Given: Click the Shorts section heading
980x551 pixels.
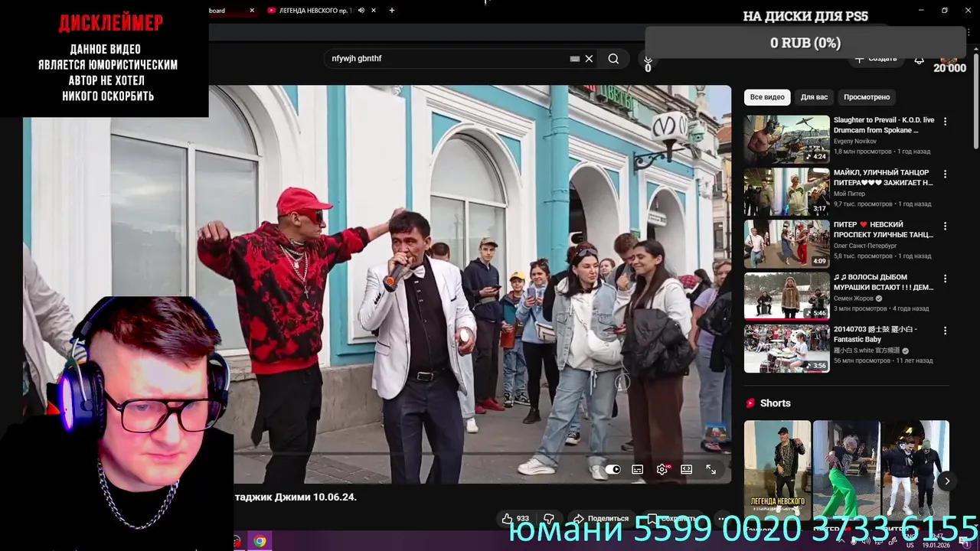Looking at the screenshot, I should 775,403.
